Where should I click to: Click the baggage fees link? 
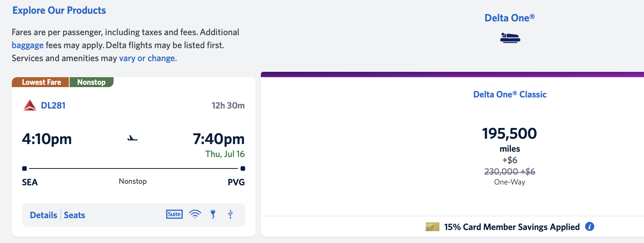(x=27, y=45)
